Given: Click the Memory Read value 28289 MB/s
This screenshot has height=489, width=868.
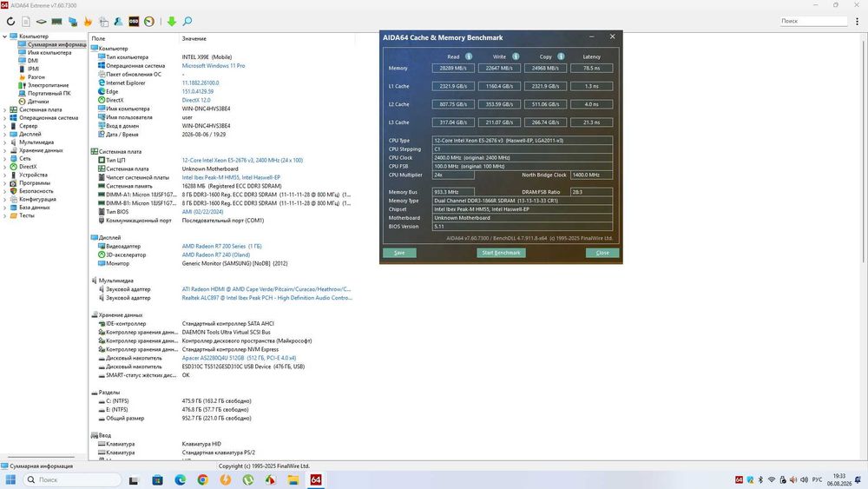Looking at the screenshot, I should pyautogui.click(x=453, y=68).
